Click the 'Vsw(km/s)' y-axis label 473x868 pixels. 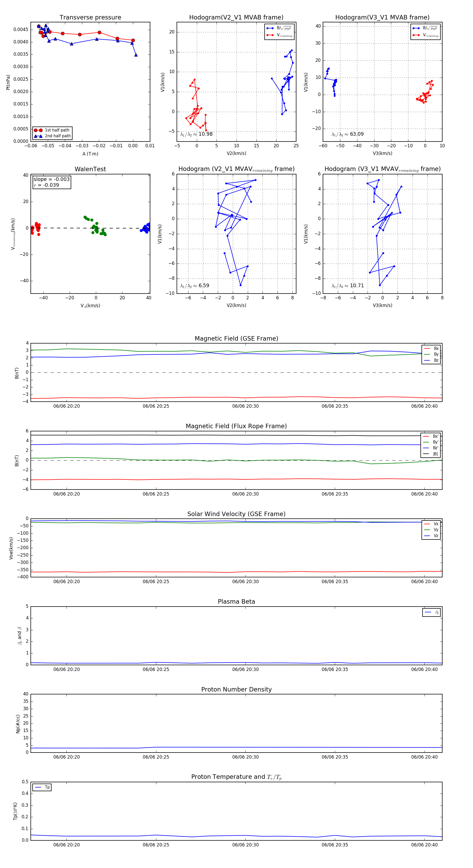[11, 548]
